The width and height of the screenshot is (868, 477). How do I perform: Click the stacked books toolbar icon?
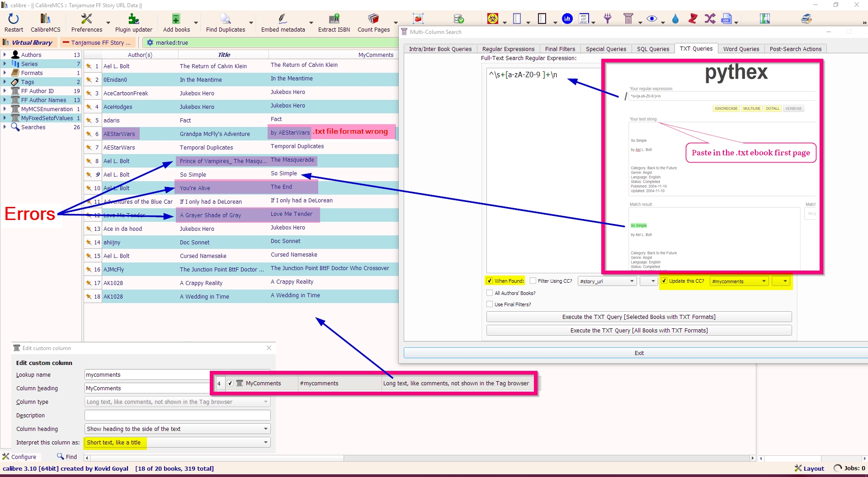[806, 19]
